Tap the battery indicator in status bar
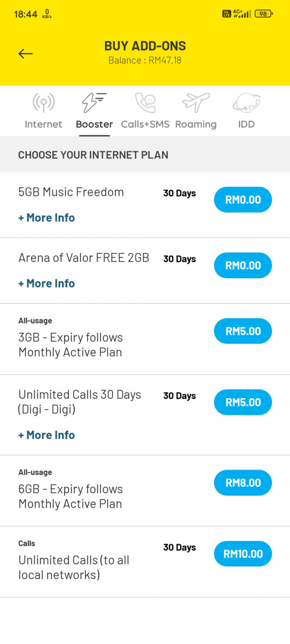 264,14
